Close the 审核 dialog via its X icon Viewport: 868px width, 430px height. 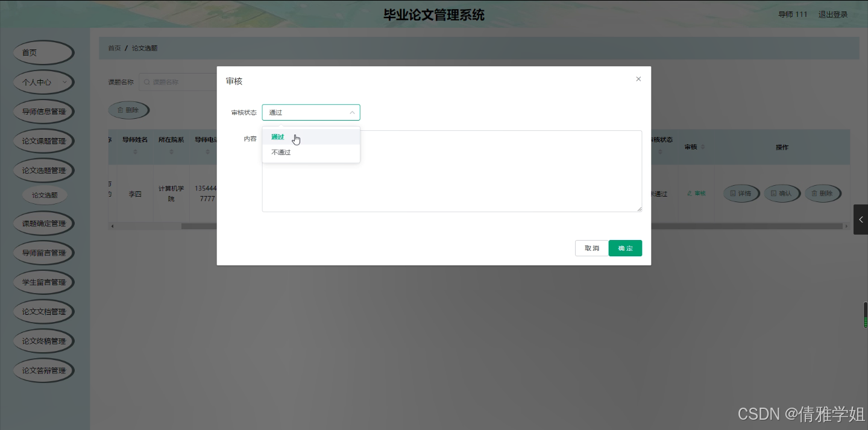pos(638,79)
